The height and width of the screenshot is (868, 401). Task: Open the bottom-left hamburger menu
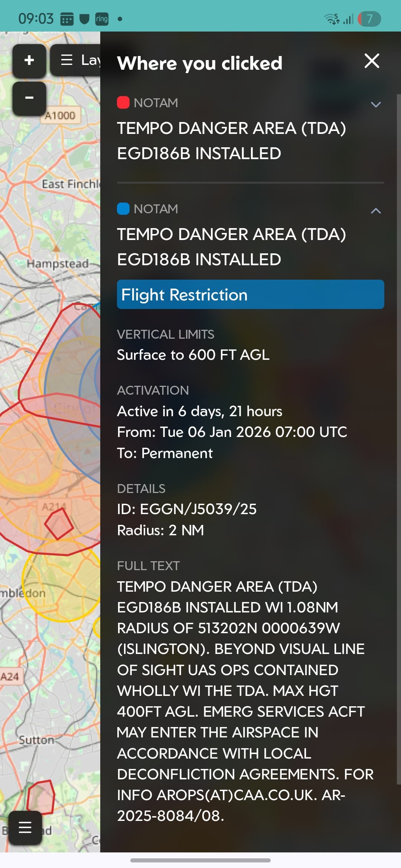pos(25,827)
